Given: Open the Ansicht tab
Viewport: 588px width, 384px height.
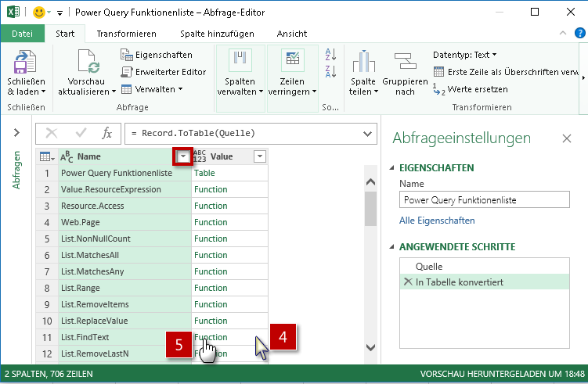Looking at the screenshot, I should 292,34.
